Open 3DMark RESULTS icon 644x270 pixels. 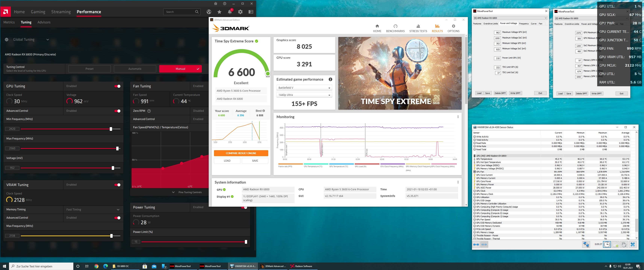(x=437, y=26)
